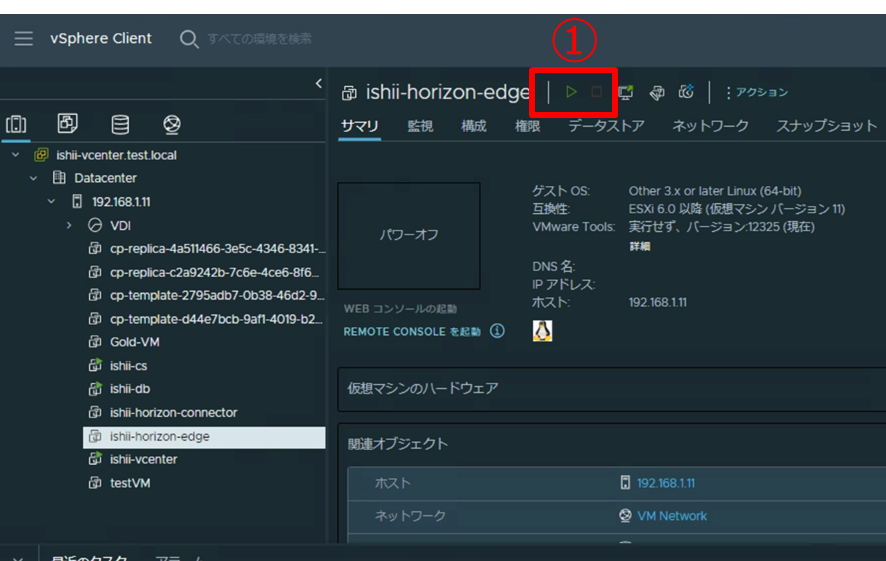886x561 pixels.
Task: Click the network icon beside VM Network
Action: click(x=625, y=515)
